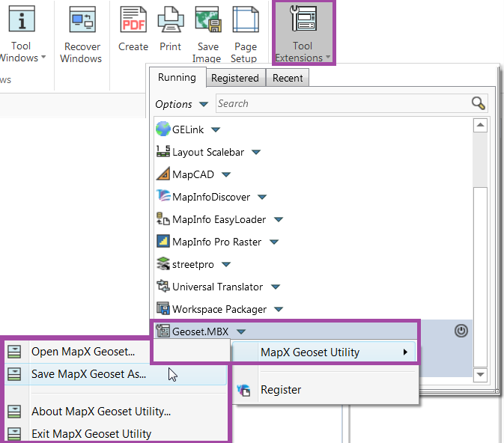This screenshot has width=504, height=443.
Task: Open the Tool Windows ribbon button
Action: (22, 34)
